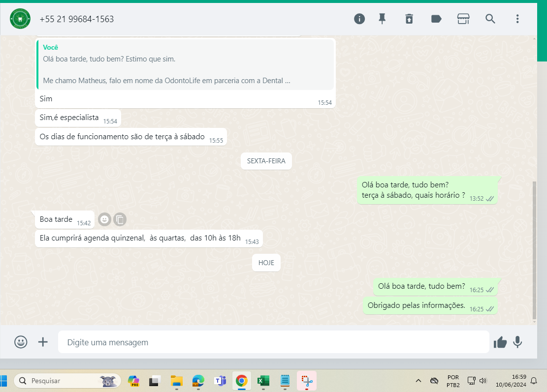
Task: Click the contact profile picture
Action: [20, 19]
